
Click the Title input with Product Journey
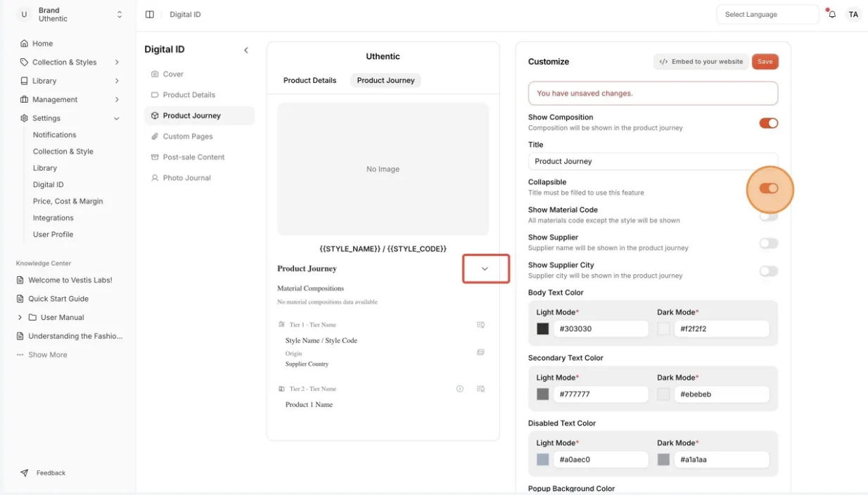click(653, 161)
